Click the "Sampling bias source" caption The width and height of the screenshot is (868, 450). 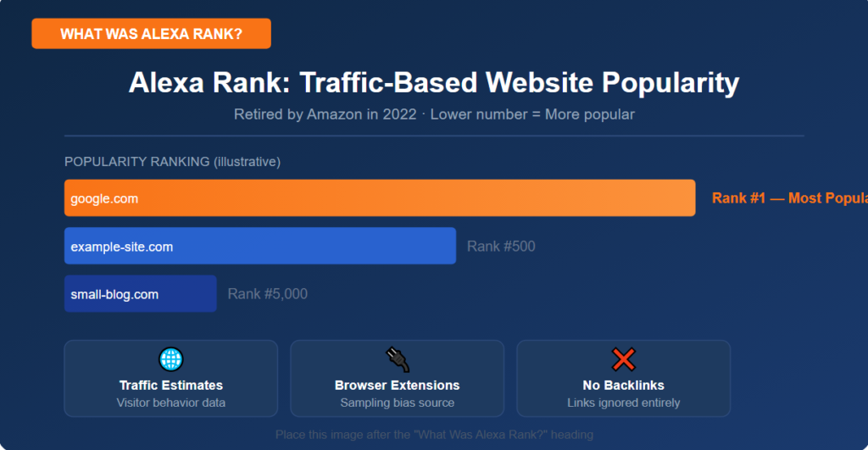coord(397,403)
